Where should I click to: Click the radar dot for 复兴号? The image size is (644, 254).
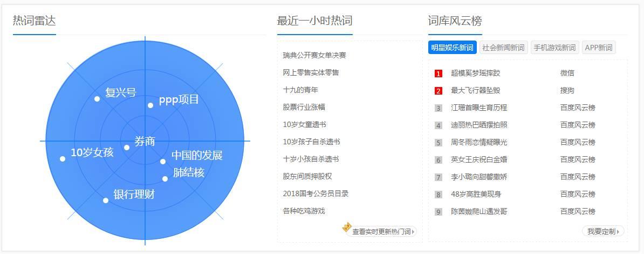coord(97,99)
